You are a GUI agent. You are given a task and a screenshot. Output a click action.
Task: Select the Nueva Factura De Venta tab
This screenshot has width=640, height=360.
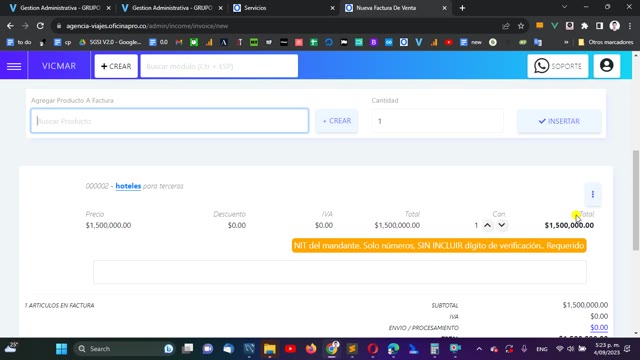coord(396,8)
